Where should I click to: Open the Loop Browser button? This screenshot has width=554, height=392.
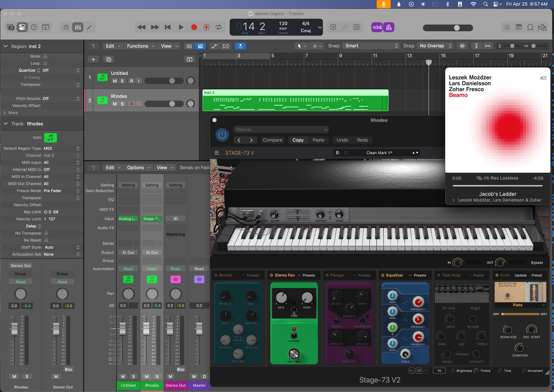[530, 27]
